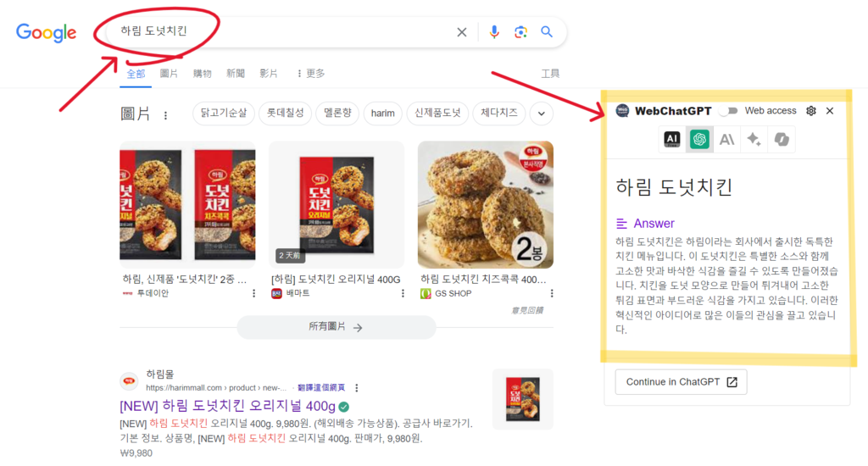Click inside the Google search input field
The width and height of the screenshot is (868, 466).
(282, 31)
